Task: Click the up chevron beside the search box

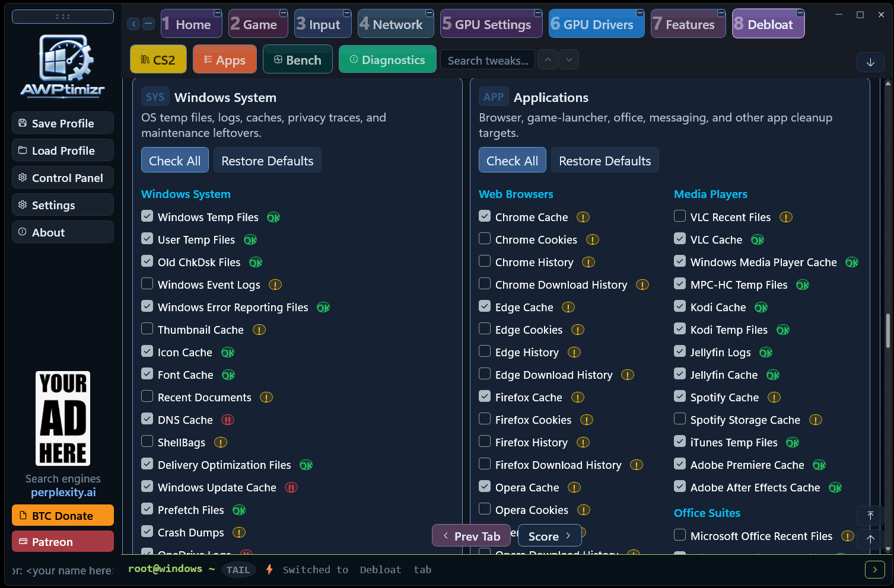Action: coord(548,60)
